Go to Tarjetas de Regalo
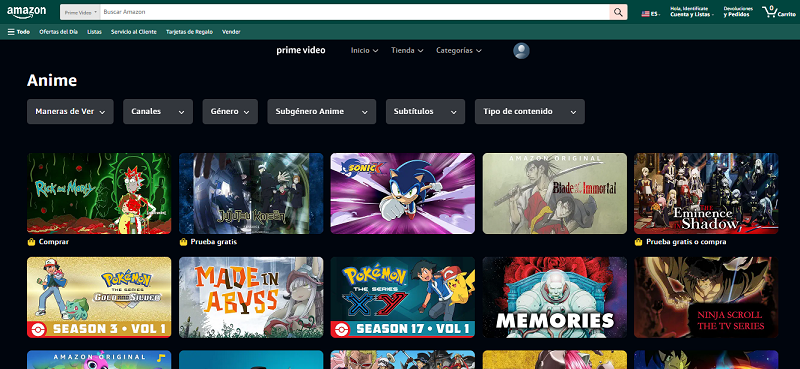 (189, 32)
